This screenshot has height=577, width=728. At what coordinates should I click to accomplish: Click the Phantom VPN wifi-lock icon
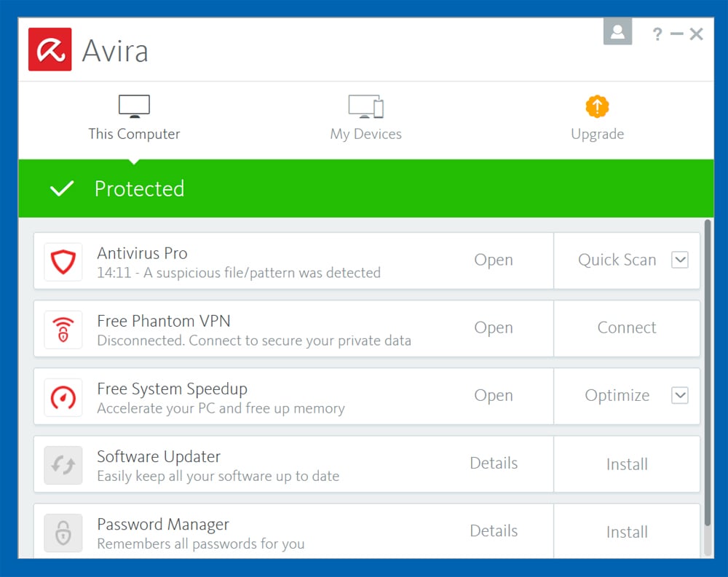click(x=63, y=330)
